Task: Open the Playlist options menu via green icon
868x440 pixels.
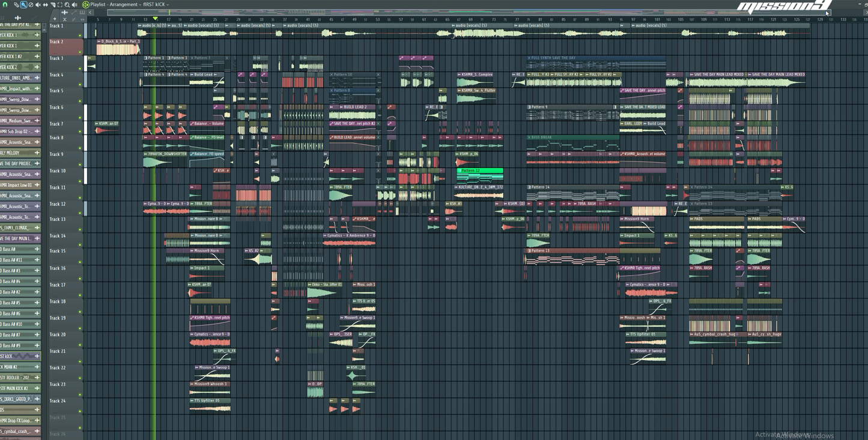Action: tap(86, 4)
